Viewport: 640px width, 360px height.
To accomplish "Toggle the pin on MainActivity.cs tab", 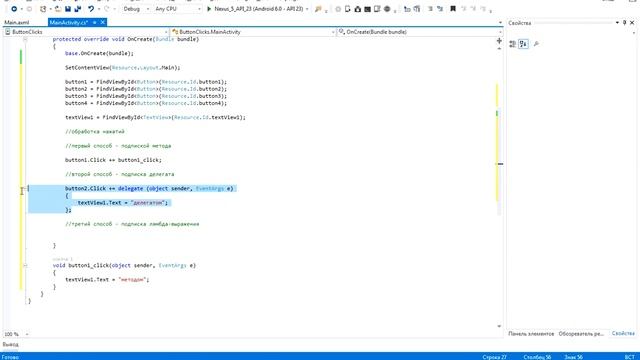I will (94, 22).
